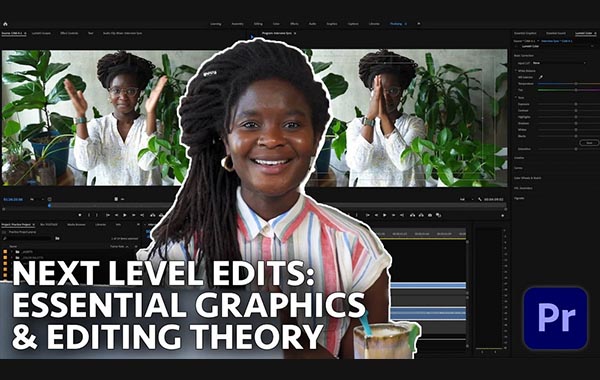Expand the HSL Secondary section

(523, 188)
